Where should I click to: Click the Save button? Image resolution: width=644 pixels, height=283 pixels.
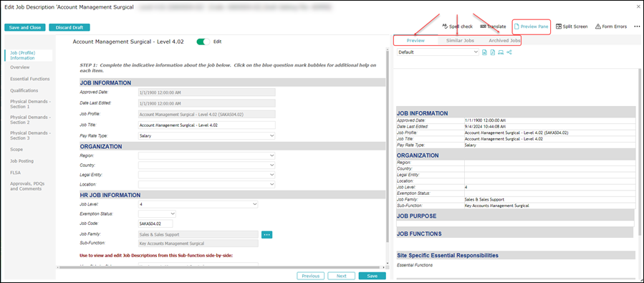tap(372, 276)
